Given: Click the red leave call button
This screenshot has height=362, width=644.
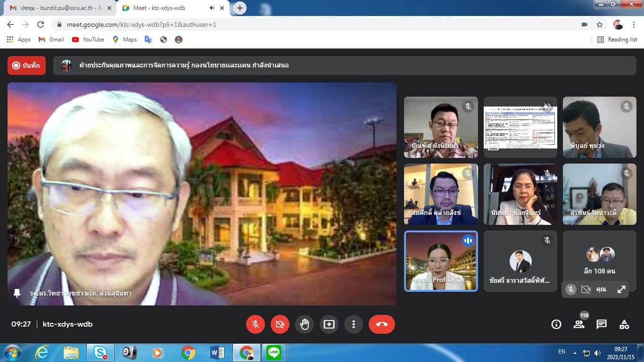Looking at the screenshot, I should click(x=381, y=324).
